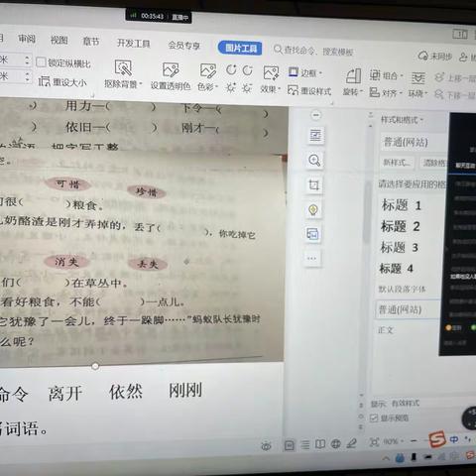The height and width of the screenshot is (476, 476).
Task: Click the Not Synced (未同步) cloud button
Action: point(435,57)
